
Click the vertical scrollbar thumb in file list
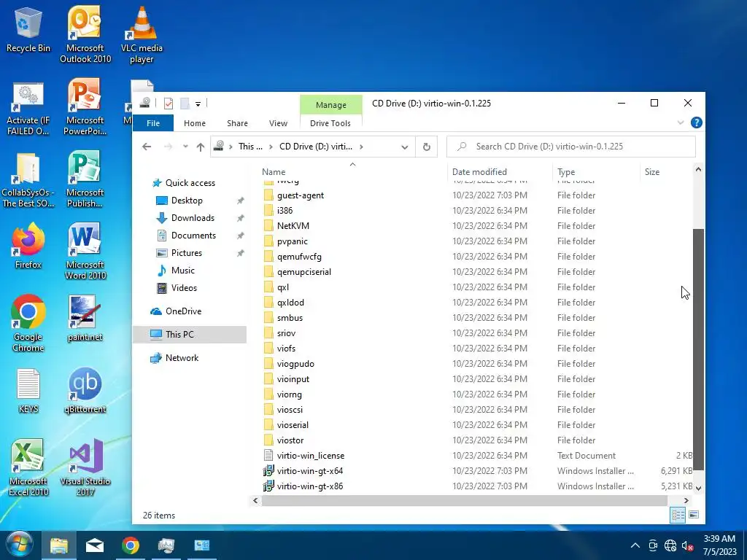(x=698, y=349)
